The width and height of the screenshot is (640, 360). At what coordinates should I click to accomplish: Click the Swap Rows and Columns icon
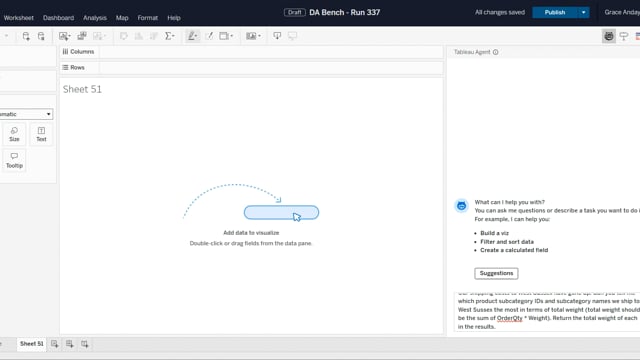pos(124,36)
